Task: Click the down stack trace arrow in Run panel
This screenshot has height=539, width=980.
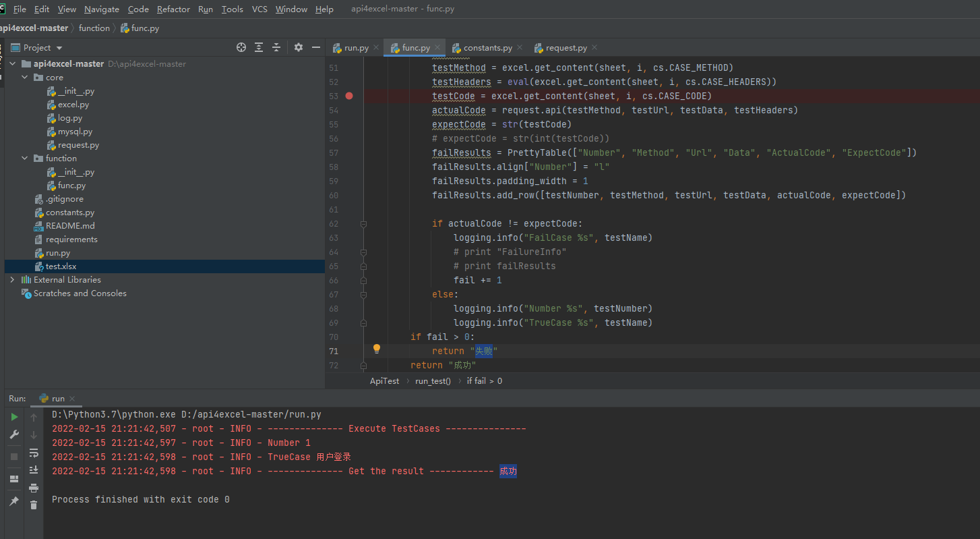Action: tap(34, 435)
